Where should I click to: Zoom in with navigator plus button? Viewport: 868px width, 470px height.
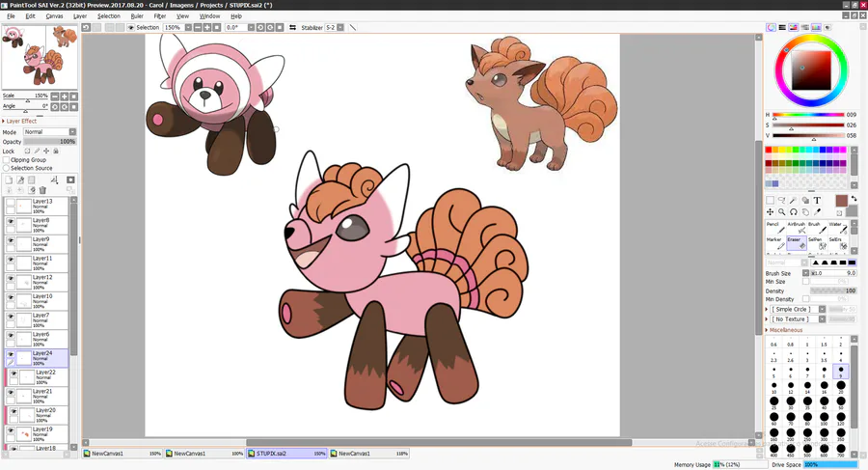pyautogui.click(x=65, y=96)
